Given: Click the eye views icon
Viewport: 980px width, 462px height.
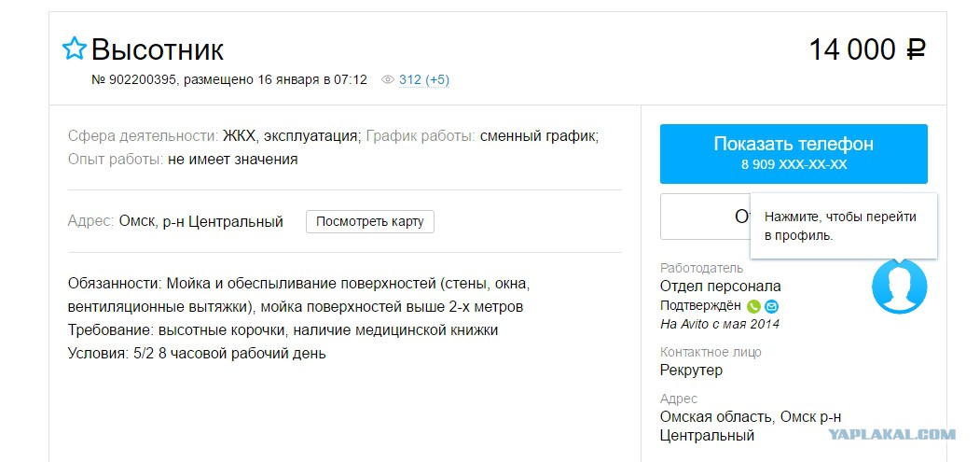Looking at the screenshot, I should (388, 80).
